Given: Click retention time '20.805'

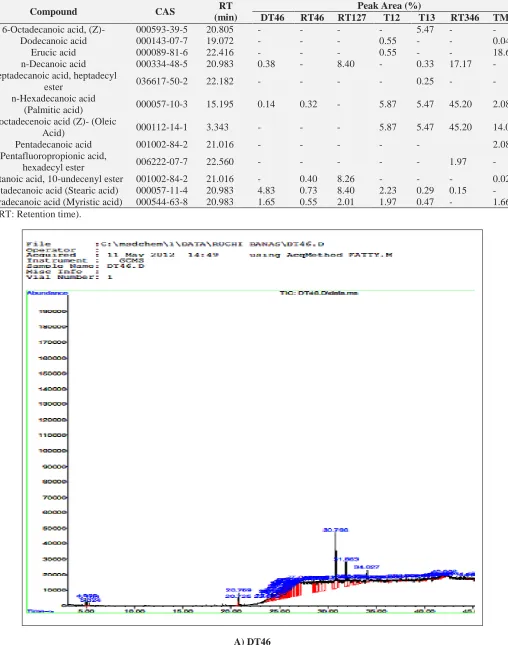Looking at the screenshot, I should pos(220,30).
